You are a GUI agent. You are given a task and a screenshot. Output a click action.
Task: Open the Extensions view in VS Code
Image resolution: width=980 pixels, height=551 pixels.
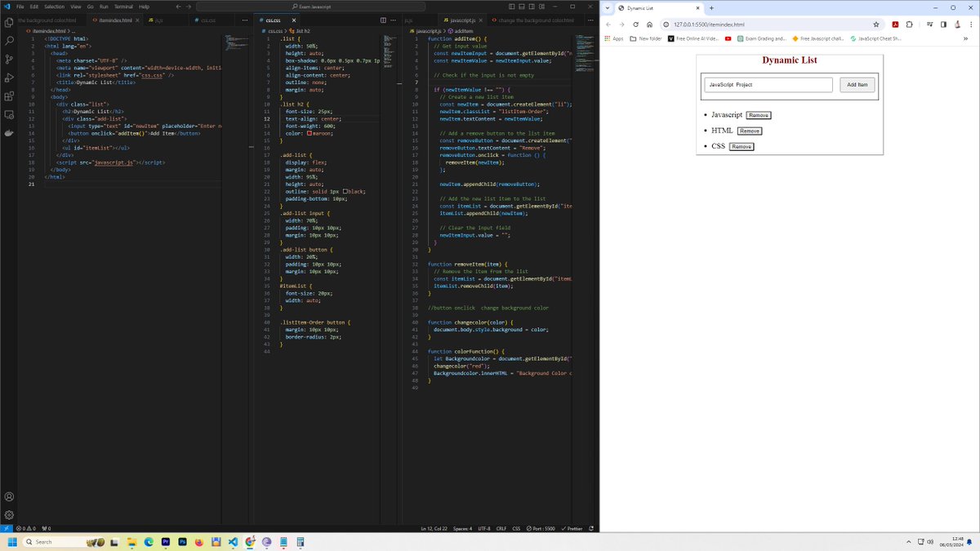(x=9, y=96)
